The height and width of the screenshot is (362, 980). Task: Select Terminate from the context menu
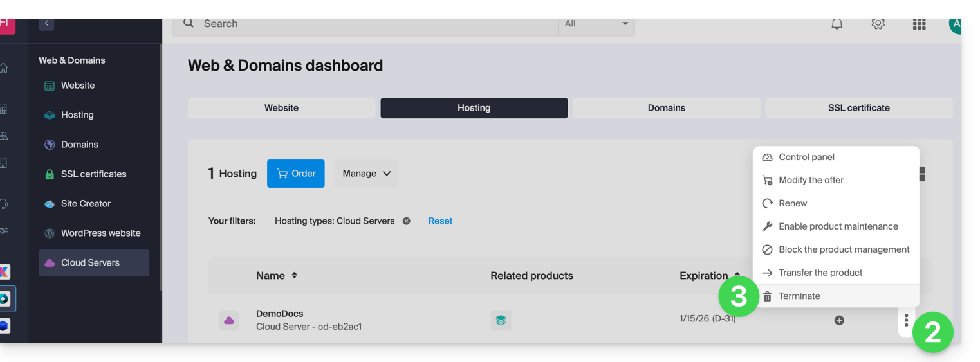click(x=799, y=296)
